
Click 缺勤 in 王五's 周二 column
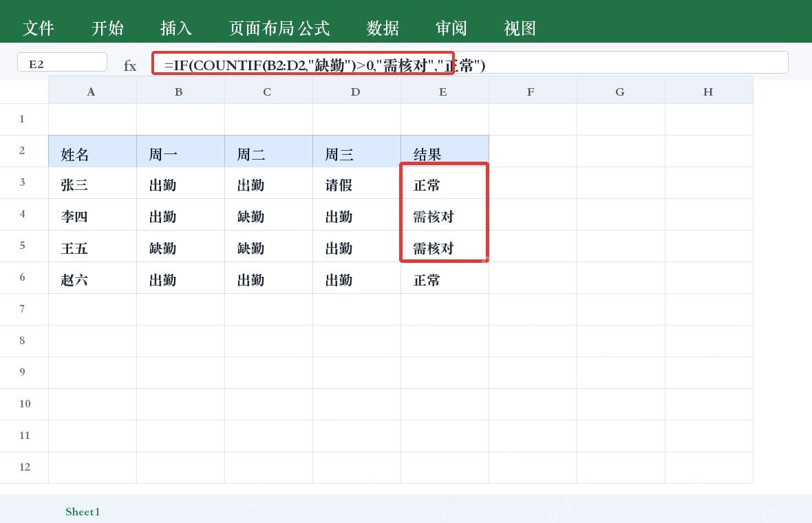[269, 246]
